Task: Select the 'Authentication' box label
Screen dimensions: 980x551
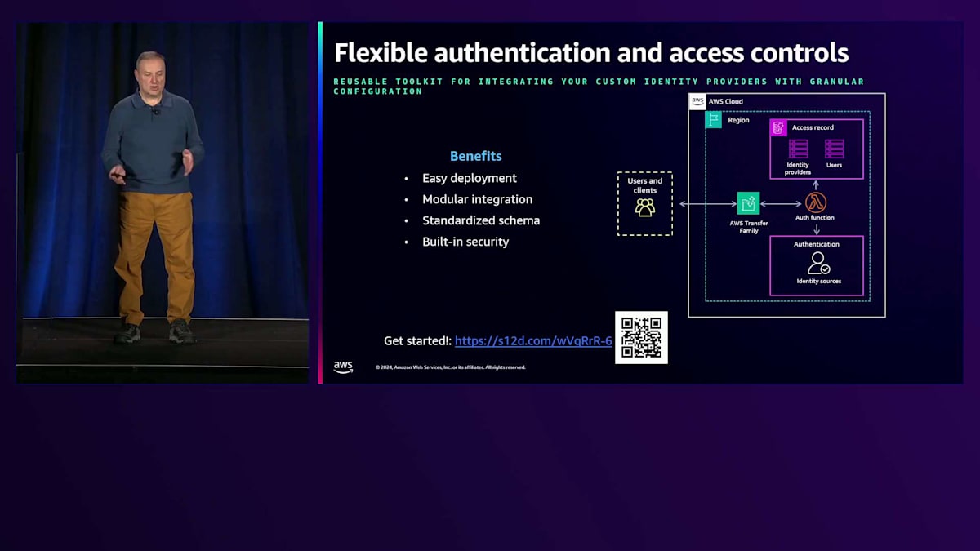Action: click(817, 244)
